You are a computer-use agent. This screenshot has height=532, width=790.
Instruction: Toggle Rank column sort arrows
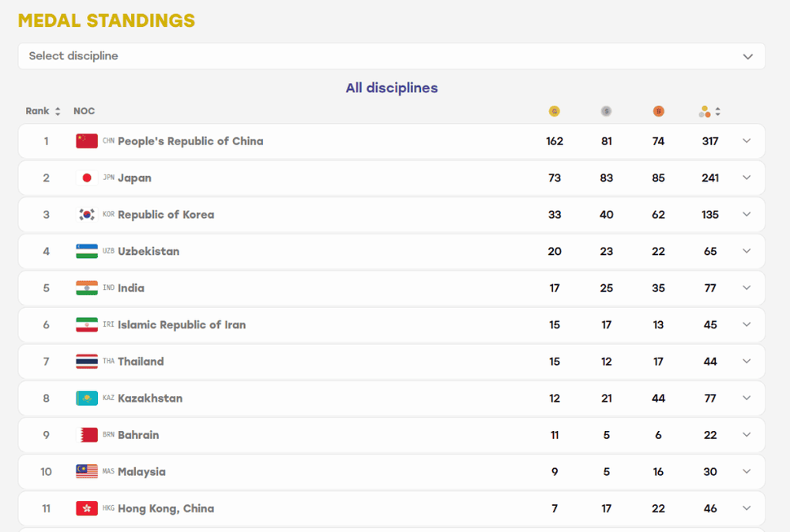pyautogui.click(x=58, y=111)
